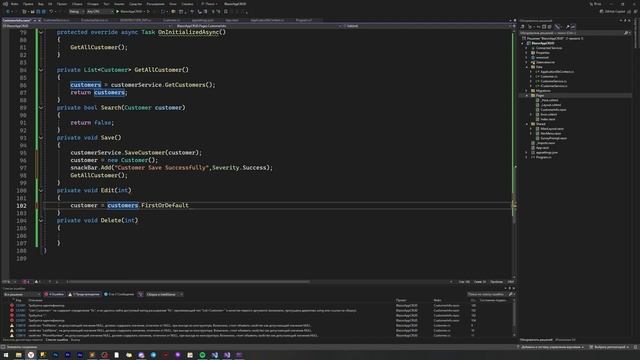Open the error scope dropdown in Error List

(x=22, y=294)
